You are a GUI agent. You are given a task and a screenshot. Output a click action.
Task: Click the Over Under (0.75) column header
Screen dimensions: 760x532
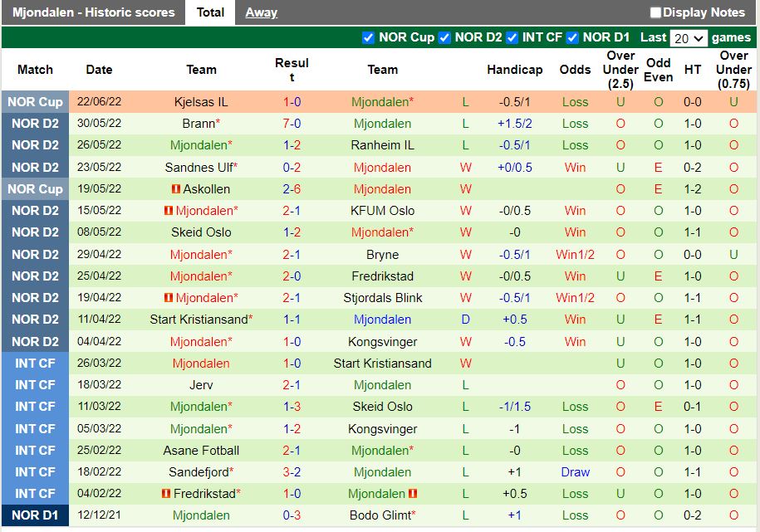(733, 70)
